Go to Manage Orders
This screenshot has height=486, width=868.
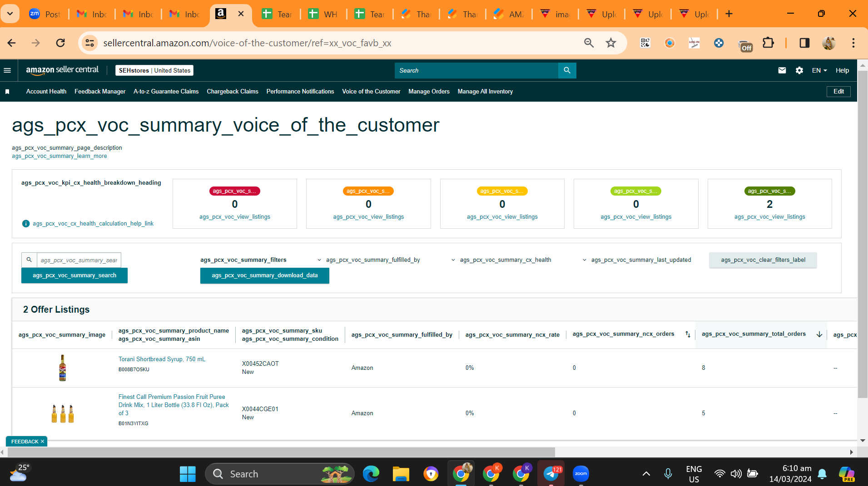click(x=429, y=92)
